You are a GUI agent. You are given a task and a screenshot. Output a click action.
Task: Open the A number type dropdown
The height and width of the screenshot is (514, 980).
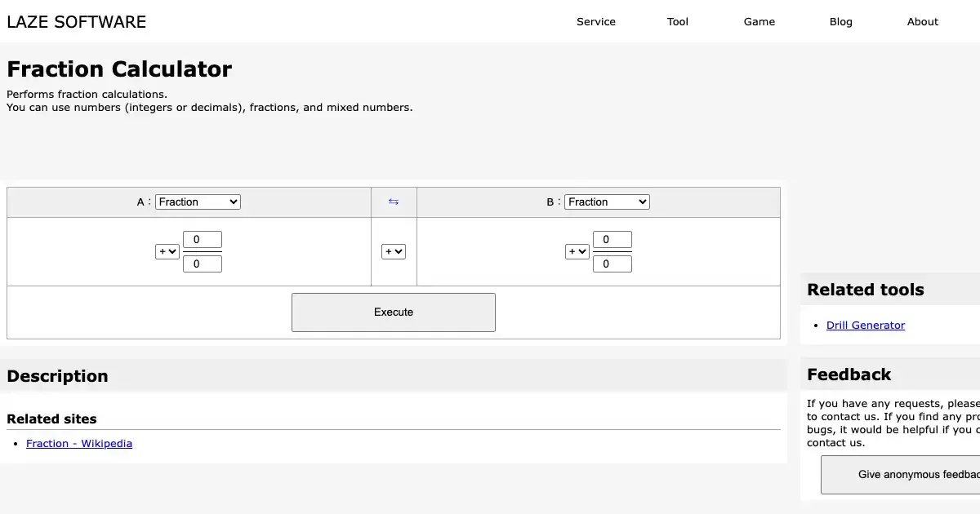[x=198, y=202]
